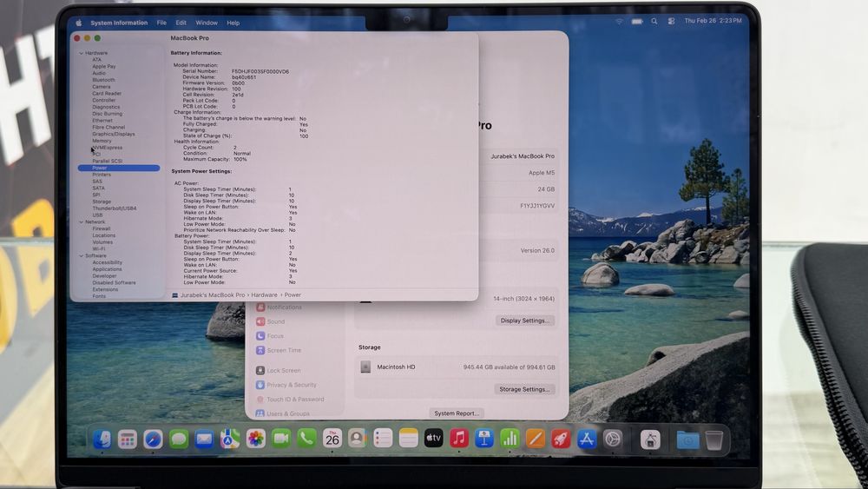This screenshot has height=489, width=868.
Task: Open Finder from the Dock
Action: [x=102, y=439]
